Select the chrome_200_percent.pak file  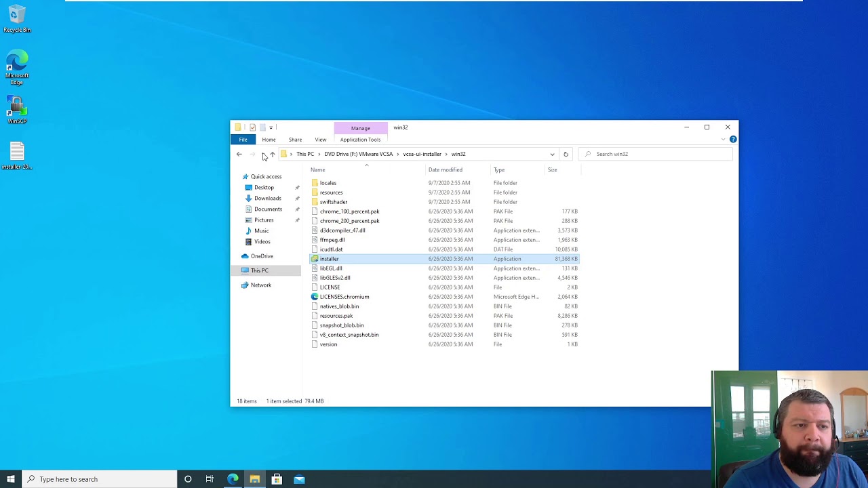445,221
